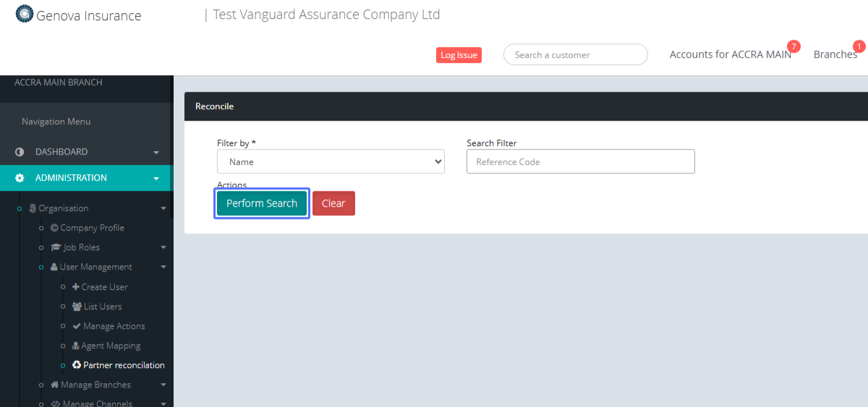The height and width of the screenshot is (407, 868).
Task: Click the Manage Branches home icon
Action: coord(54,385)
